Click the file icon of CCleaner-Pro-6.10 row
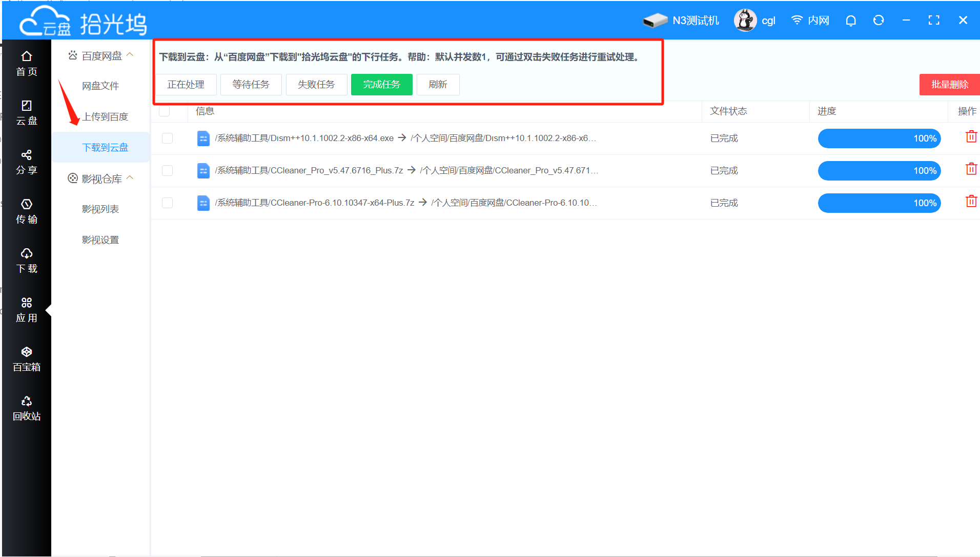The image size is (980, 557). pyautogui.click(x=203, y=203)
